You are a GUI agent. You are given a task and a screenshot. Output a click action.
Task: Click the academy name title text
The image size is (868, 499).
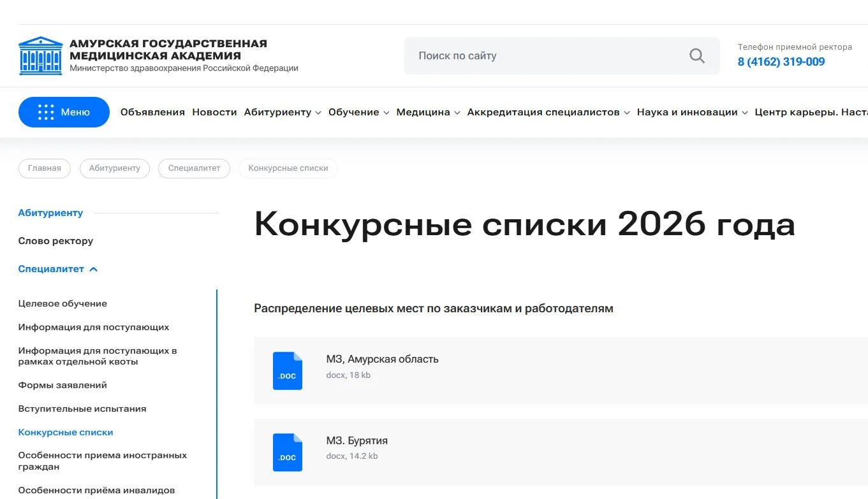click(x=168, y=50)
